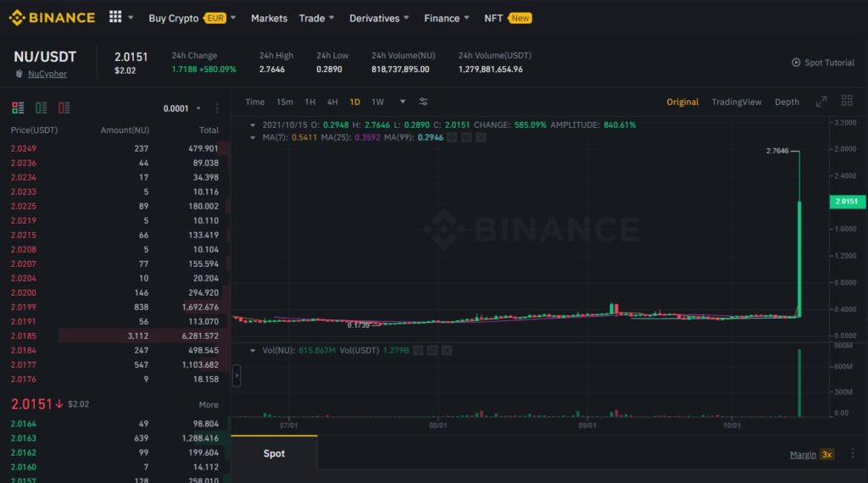
Task: Open the Derivatives dropdown menu
Action: pyautogui.click(x=379, y=19)
